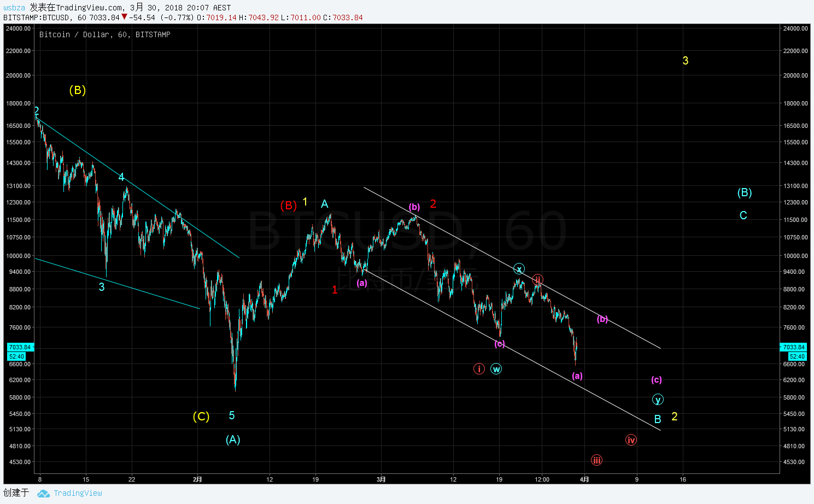Click the circled w wave marker
This screenshot has height=504, width=814.
click(496, 369)
